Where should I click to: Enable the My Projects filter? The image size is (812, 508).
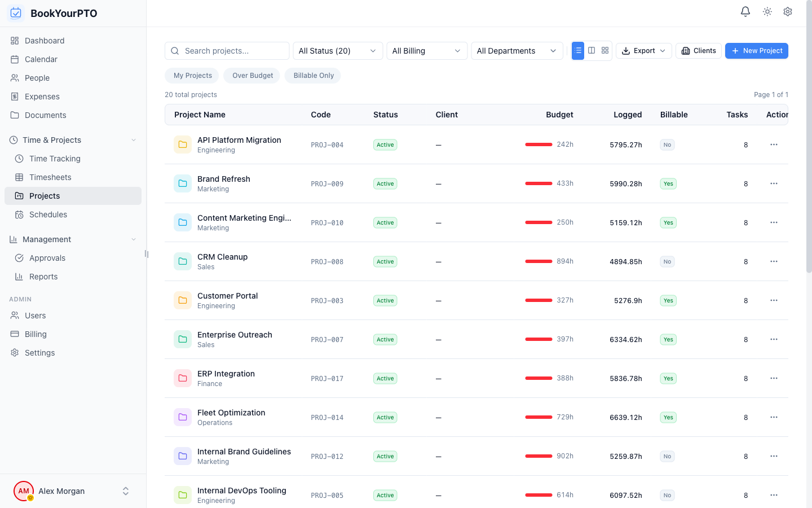point(192,75)
